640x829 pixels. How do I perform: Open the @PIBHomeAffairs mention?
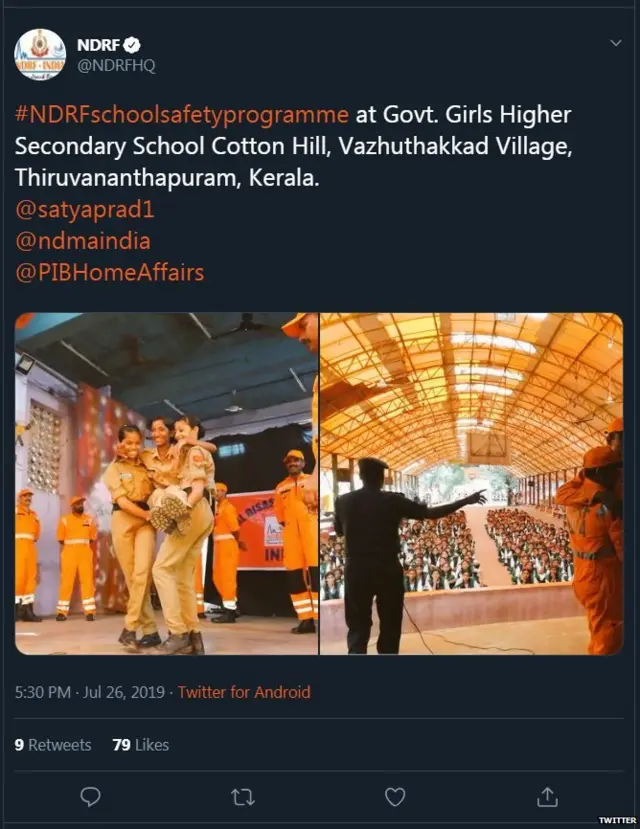tap(109, 273)
